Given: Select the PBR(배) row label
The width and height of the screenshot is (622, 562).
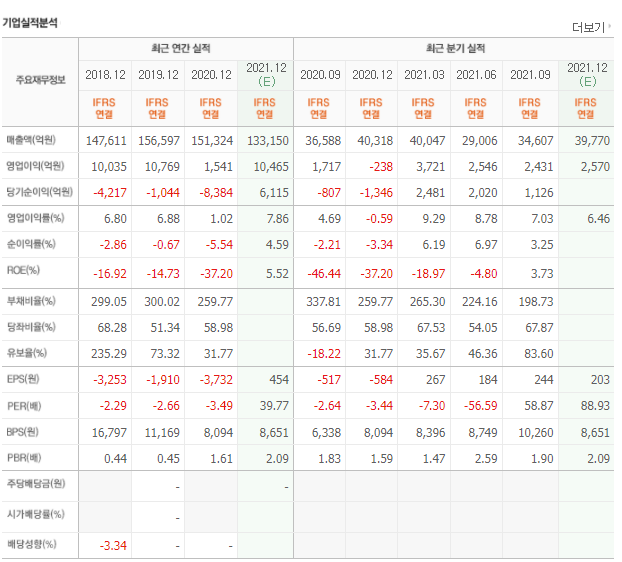Looking at the screenshot, I should click(24, 458).
